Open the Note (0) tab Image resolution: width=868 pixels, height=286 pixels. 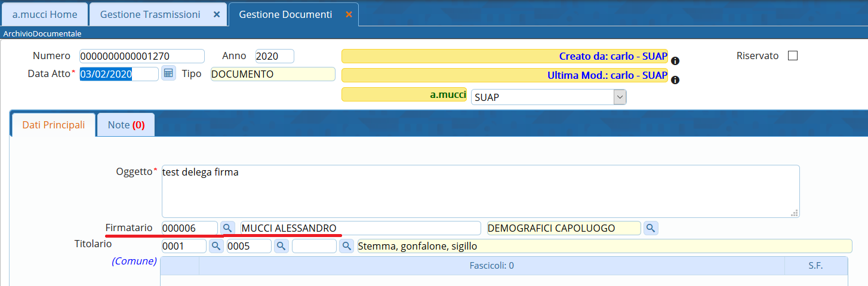click(126, 125)
